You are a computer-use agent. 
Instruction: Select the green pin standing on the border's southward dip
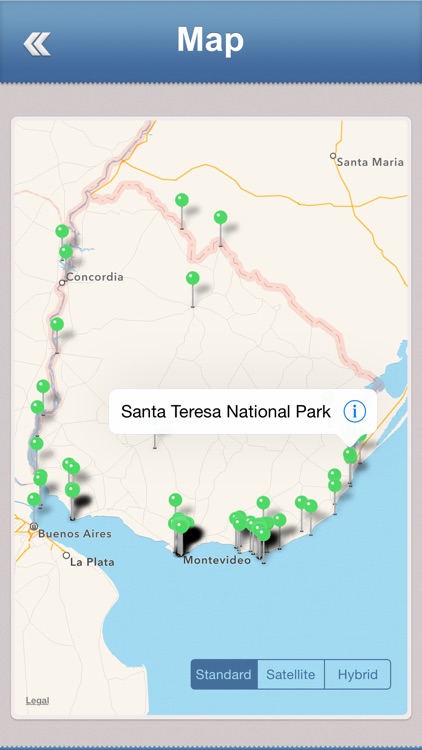221,217
